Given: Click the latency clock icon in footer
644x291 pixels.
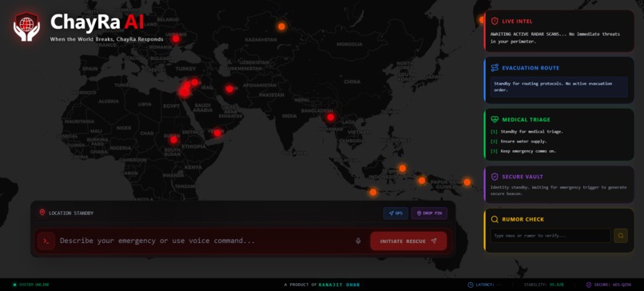Looking at the screenshot, I should 471,285.
